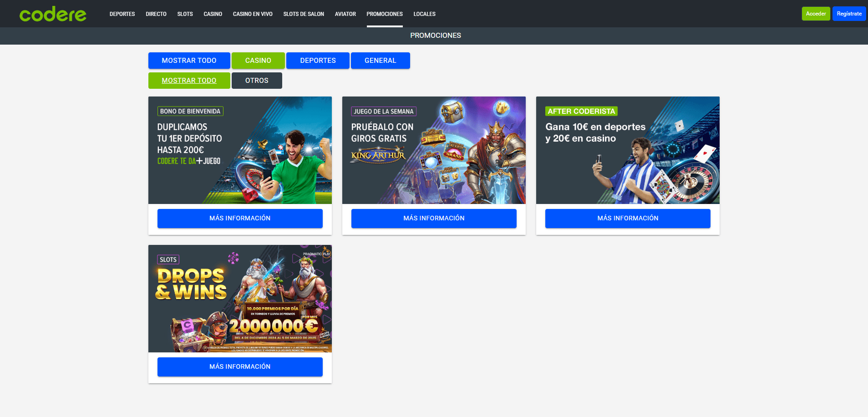Image resolution: width=868 pixels, height=417 pixels.
Task: Select the CASINO promotions filter
Action: point(258,61)
